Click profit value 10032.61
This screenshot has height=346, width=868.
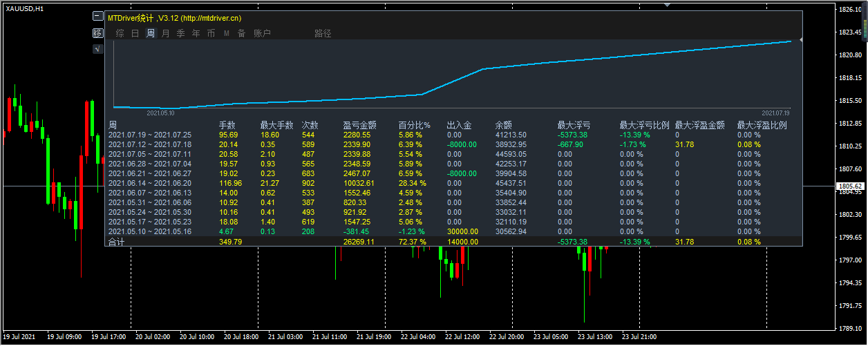point(359,183)
